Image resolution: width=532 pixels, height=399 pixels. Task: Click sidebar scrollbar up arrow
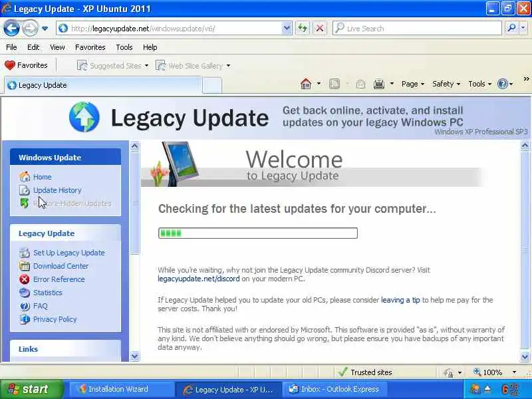(135, 146)
